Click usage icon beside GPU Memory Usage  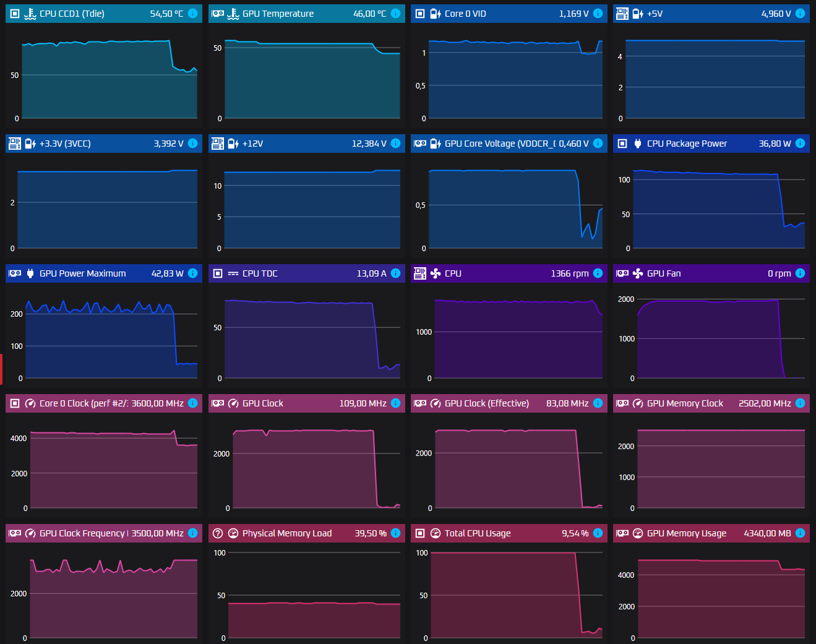click(638, 533)
